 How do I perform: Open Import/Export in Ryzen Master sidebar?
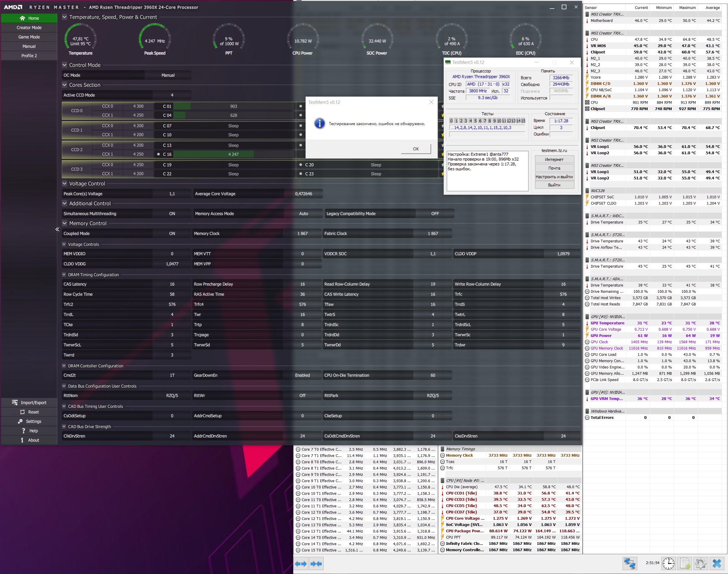coord(29,403)
